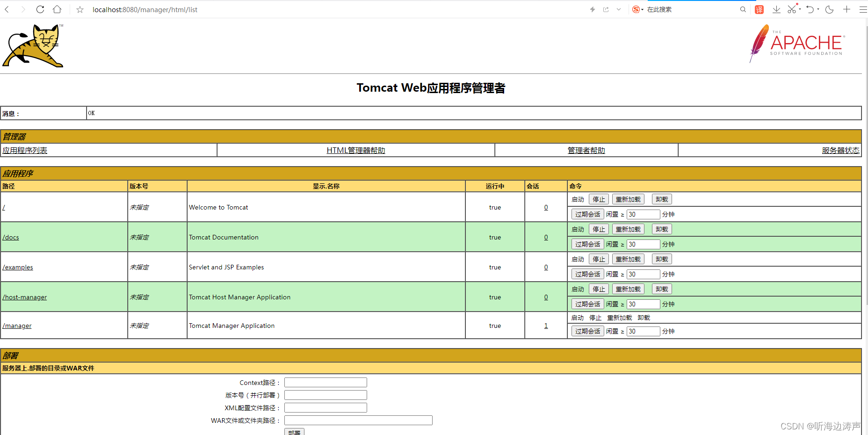This screenshot has width=868, height=435.
Task: Toggle night mode with the moon icon
Action: [830, 9]
